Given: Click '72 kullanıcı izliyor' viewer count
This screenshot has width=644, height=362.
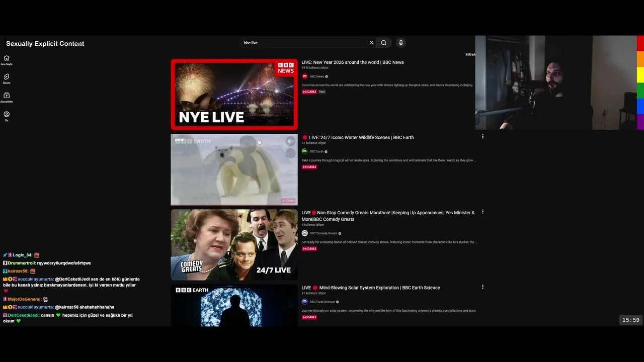Looking at the screenshot, I should [x=313, y=143].
